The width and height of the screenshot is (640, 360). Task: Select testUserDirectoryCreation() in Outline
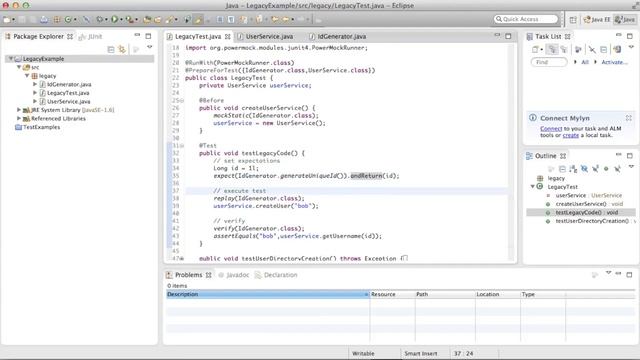pyautogui.click(x=592, y=221)
